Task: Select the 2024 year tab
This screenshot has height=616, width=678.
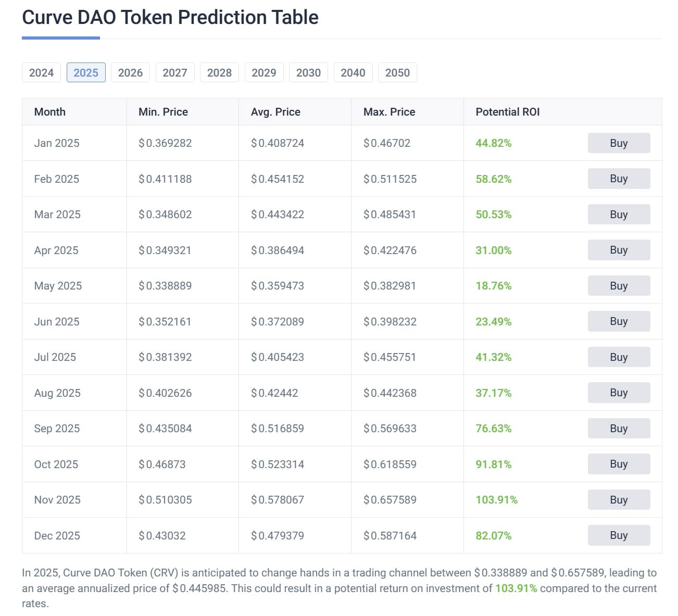Action: pyautogui.click(x=41, y=72)
